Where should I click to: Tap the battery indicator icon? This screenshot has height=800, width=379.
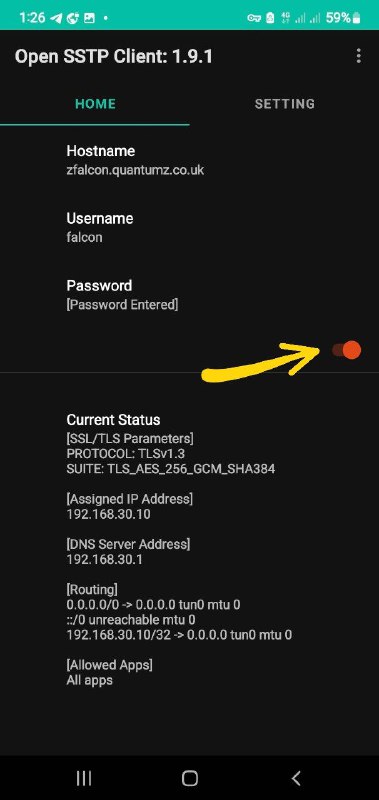357,18
